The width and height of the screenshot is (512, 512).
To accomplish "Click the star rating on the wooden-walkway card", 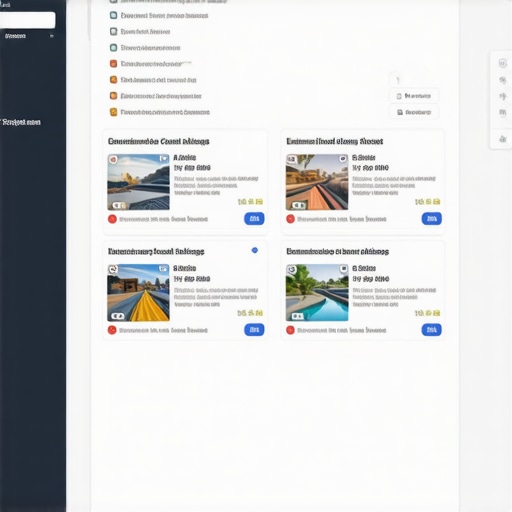I will click(x=427, y=202).
